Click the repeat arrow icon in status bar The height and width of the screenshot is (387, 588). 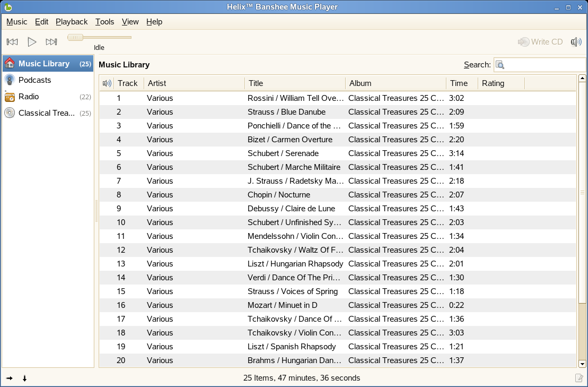click(10, 379)
